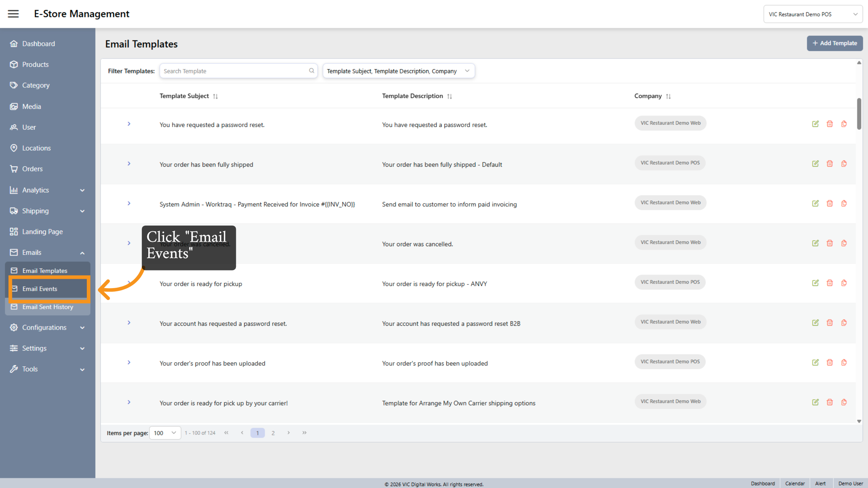
Task: Select Products in the sidebar
Action: [35, 64]
